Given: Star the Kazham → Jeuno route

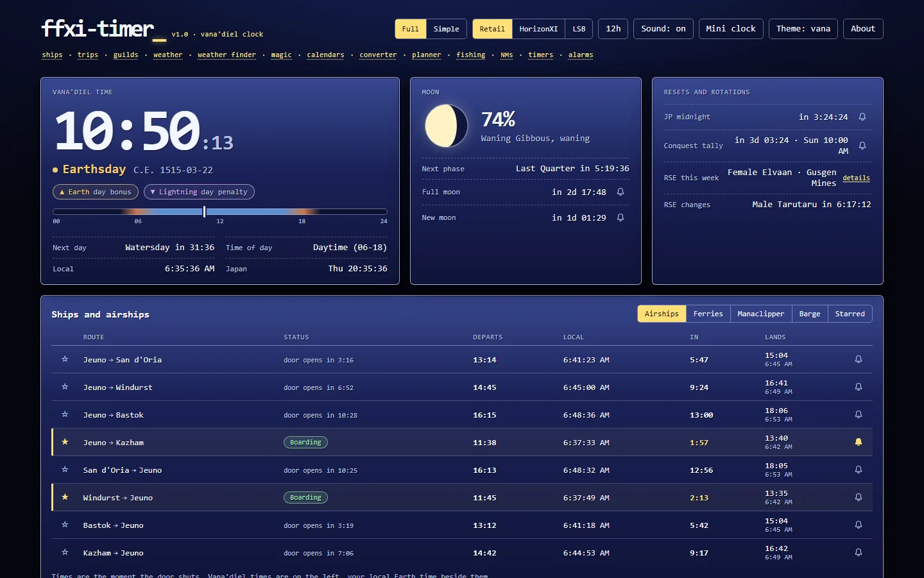Looking at the screenshot, I should (x=65, y=552).
